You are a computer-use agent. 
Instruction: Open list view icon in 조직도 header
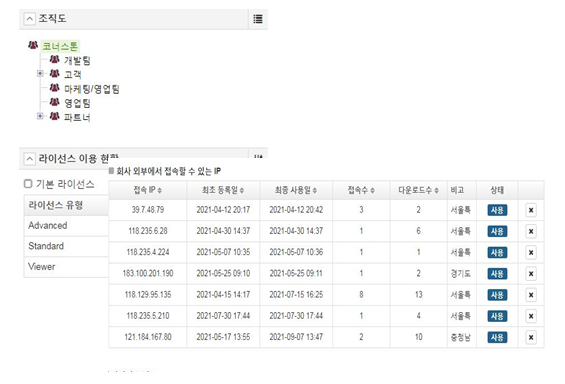pos(258,19)
